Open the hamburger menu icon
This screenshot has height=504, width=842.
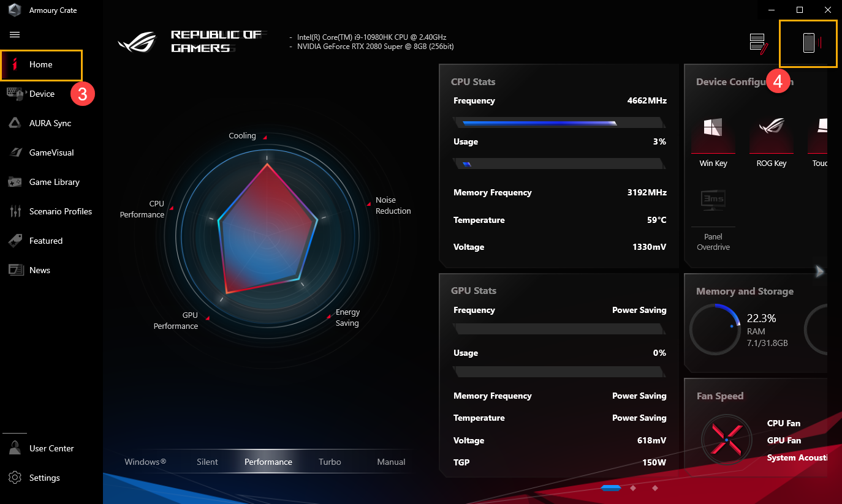pos(15,35)
